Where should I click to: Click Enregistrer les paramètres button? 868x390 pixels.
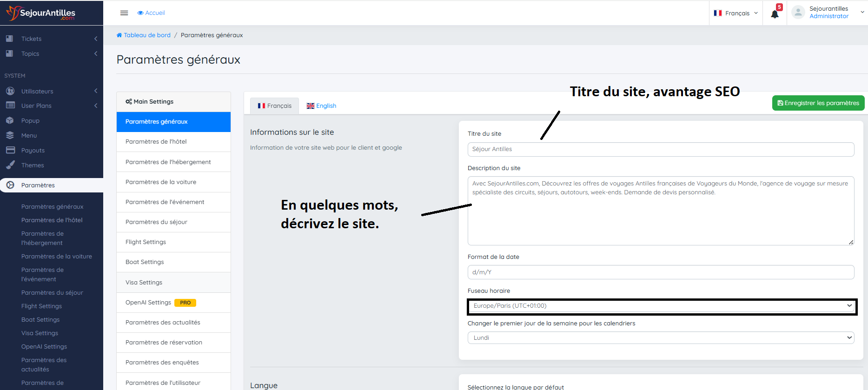818,103
